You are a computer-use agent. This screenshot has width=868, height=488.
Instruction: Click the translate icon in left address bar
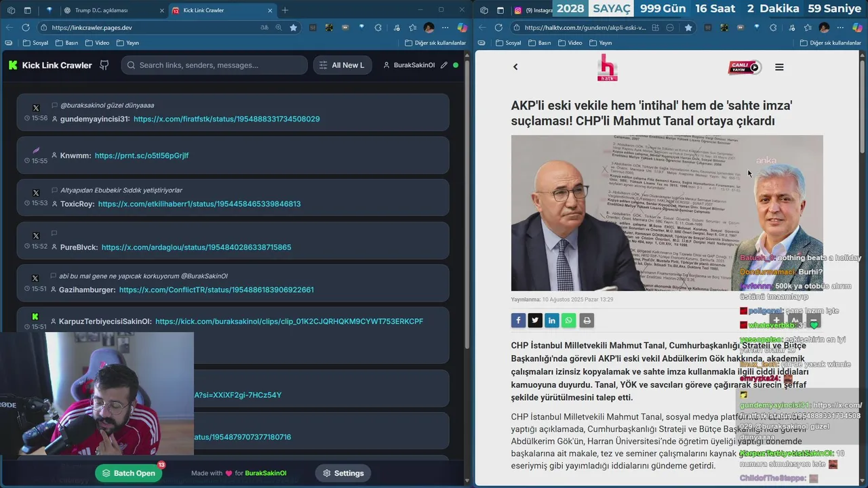pyautogui.click(x=264, y=28)
